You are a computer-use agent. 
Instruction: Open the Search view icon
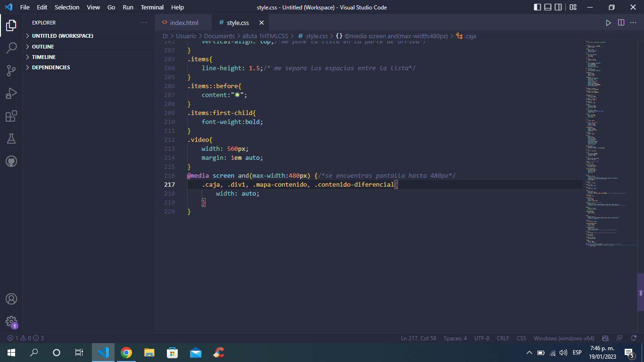(x=11, y=48)
